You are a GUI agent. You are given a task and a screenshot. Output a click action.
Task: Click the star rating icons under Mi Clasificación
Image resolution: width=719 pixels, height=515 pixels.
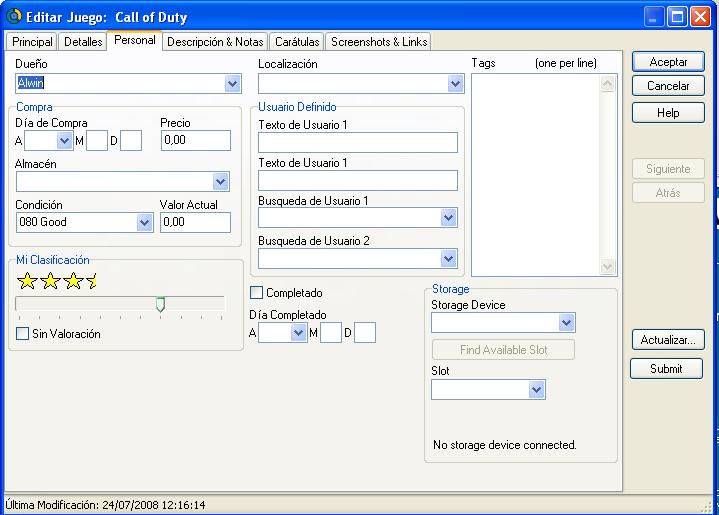57,281
